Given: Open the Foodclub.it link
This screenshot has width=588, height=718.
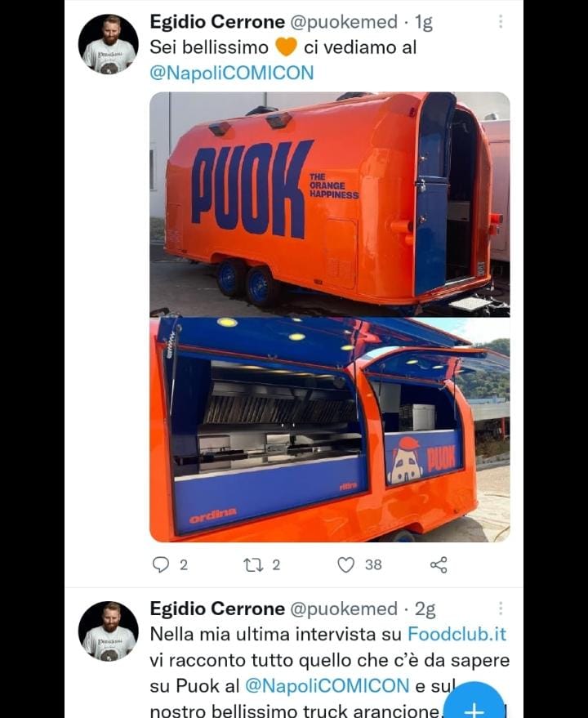Looking at the screenshot, I should 457,634.
